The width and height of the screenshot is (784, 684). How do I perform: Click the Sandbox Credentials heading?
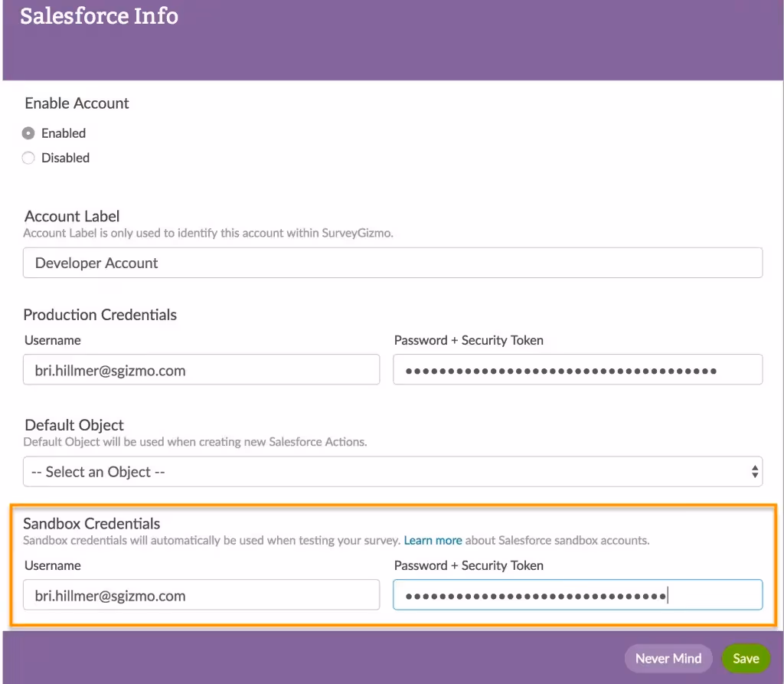click(x=92, y=523)
